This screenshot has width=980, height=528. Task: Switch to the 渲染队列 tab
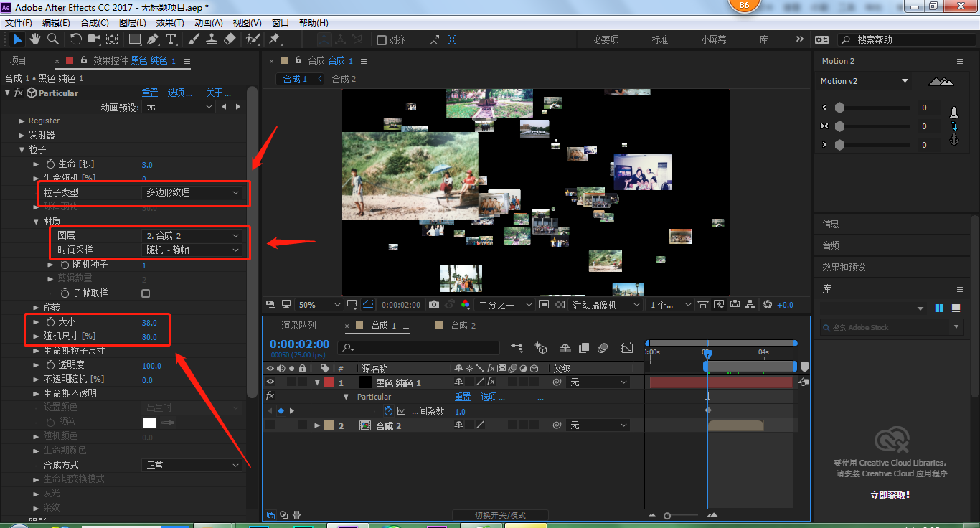298,326
